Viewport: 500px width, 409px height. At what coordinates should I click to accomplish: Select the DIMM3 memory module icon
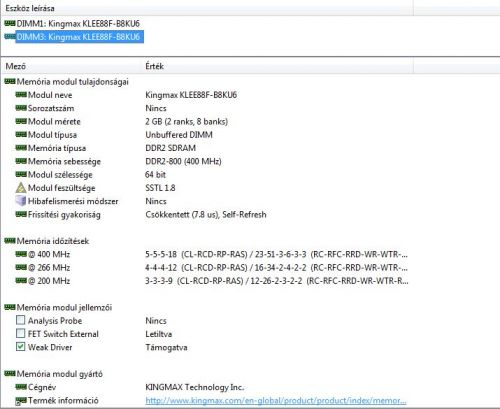[10, 37]
